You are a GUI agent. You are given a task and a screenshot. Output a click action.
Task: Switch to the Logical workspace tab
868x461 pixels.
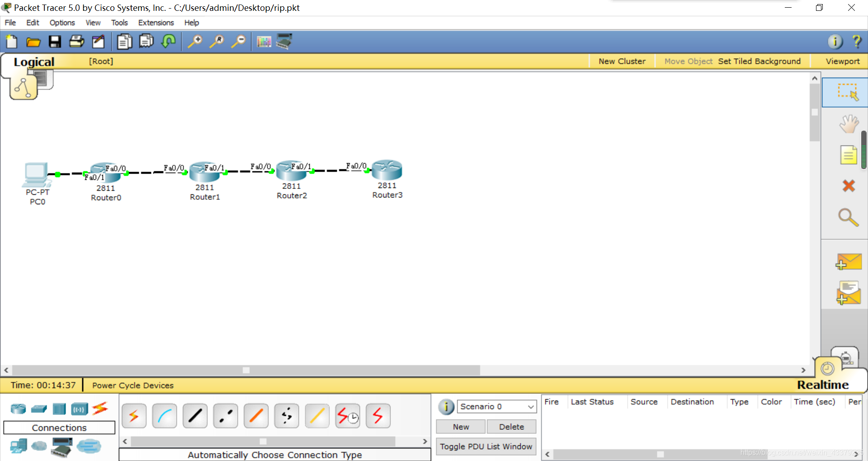(34, 62)
